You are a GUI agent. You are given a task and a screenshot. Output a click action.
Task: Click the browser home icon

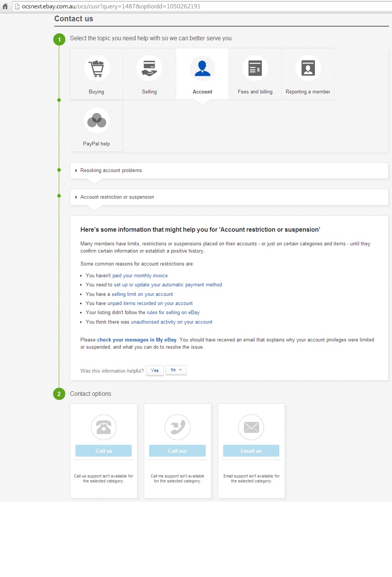(5, 6)
